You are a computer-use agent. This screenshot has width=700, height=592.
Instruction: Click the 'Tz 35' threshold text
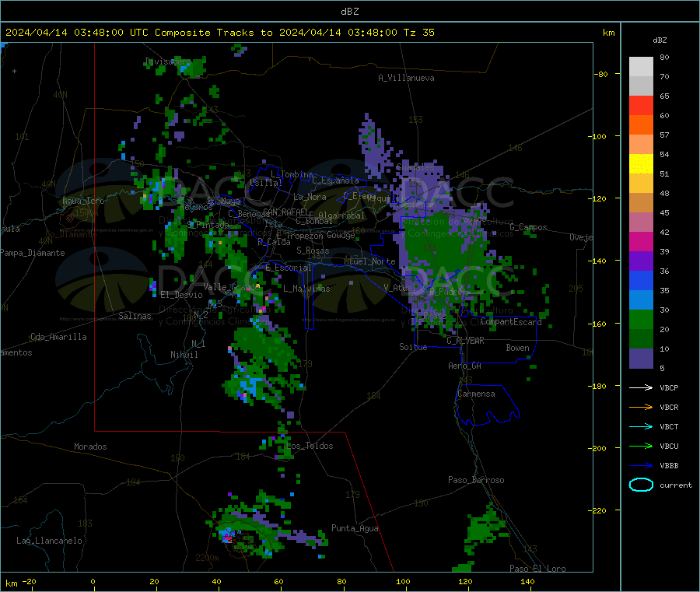(x=418, y=33)
